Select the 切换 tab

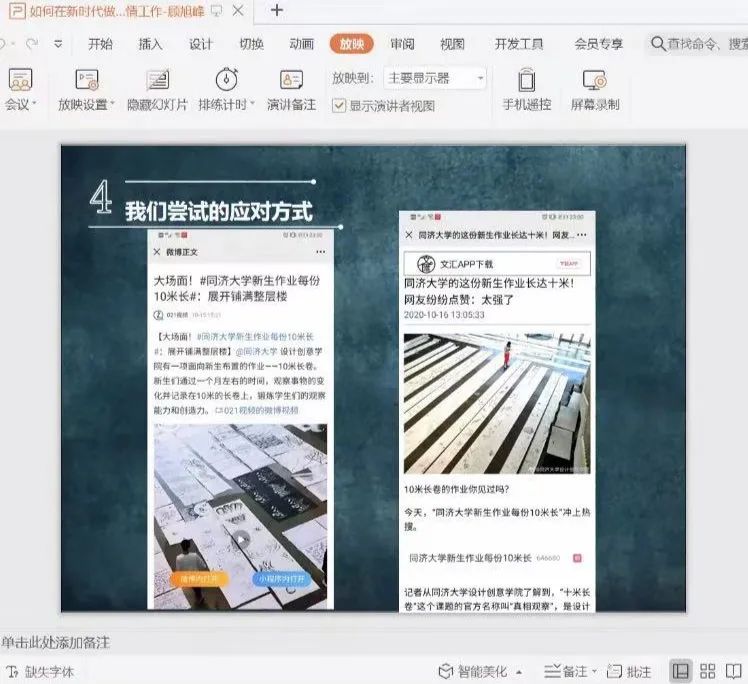(251, 44)
